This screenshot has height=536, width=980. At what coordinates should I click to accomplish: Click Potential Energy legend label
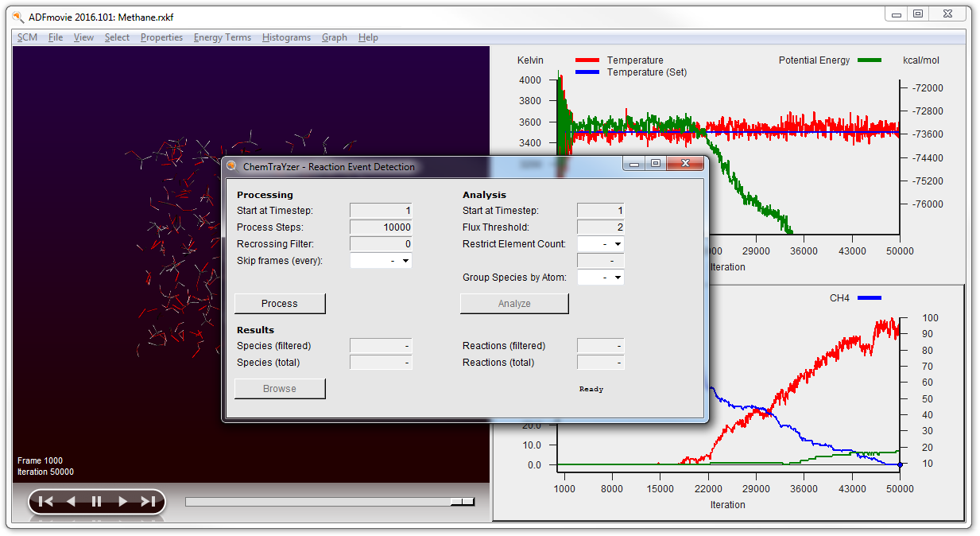[x=814, y=60]
